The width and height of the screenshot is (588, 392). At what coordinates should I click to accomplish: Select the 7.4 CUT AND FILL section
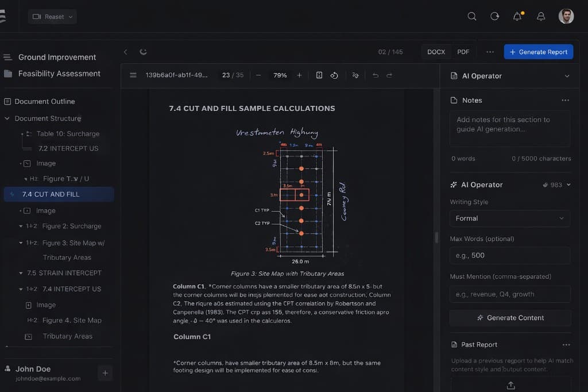[59, 194]
